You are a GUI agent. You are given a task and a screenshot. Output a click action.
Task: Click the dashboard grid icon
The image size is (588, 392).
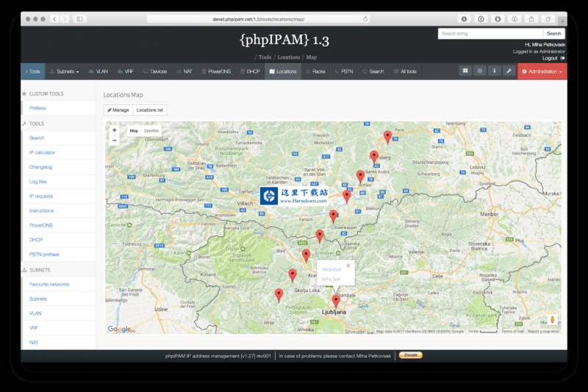click(465, 71)
